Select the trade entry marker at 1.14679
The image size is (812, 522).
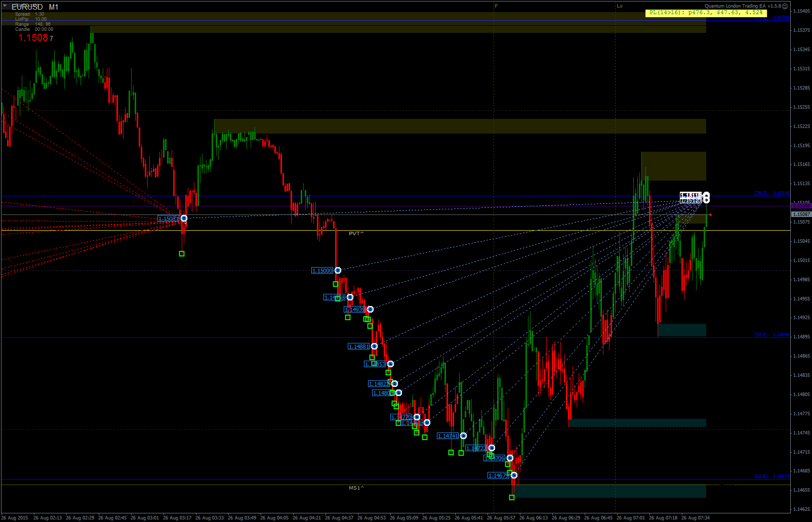514,475
